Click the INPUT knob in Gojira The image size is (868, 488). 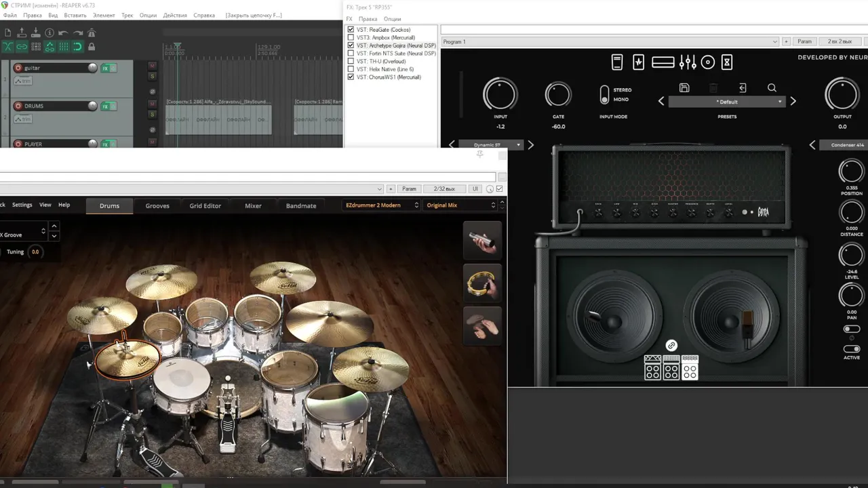coord(500,94)
